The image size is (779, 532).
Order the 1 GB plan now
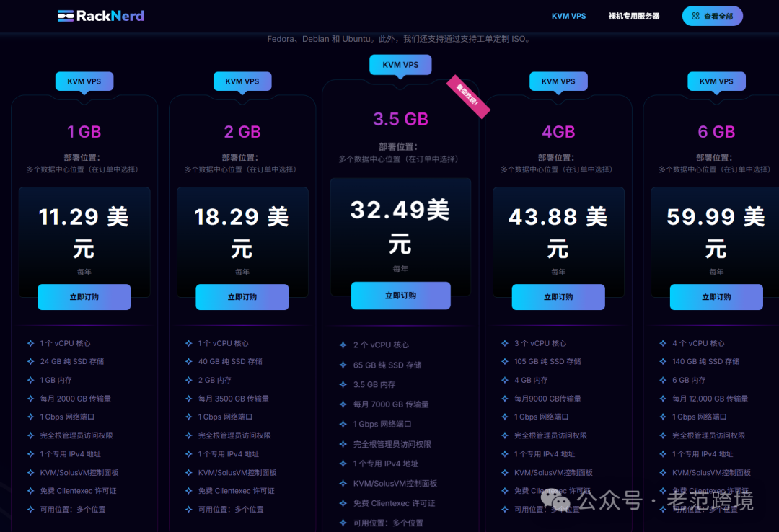pyautogui.click(x=84, y=297)
